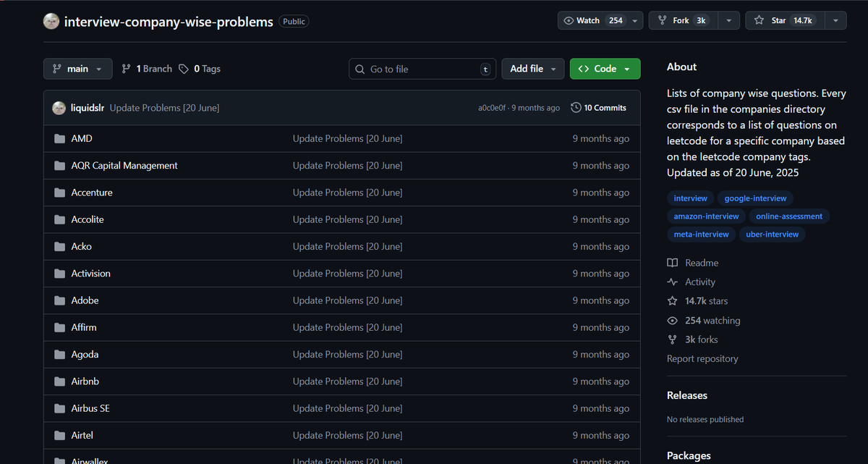Click the folder icon next to Accenture
The height and width of the screenshot is (464, 868).
tap(60, 193)
